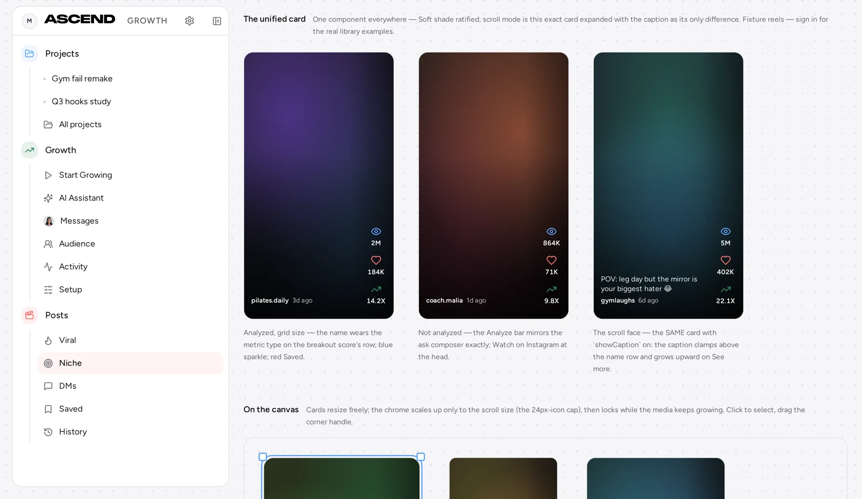Open Start Growing page
Image resolution: width=868 pixels, height=499 pixels.
(x=130, y=175)
